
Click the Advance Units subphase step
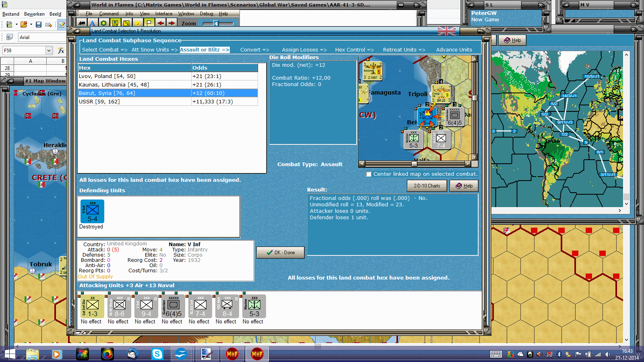pyautogui.click(x=454, y=50)
